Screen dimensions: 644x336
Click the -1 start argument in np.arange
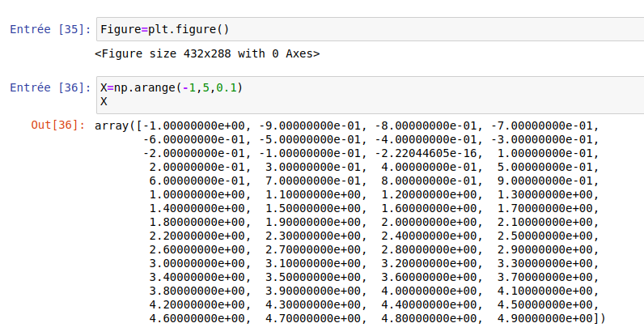pyautogui.click(x=192, y=87)
